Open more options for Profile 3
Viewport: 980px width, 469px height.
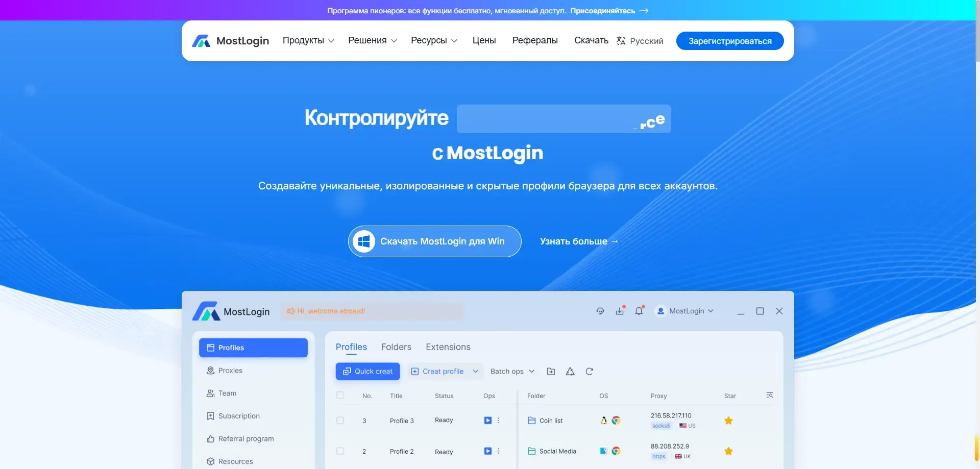click(499, 421)
